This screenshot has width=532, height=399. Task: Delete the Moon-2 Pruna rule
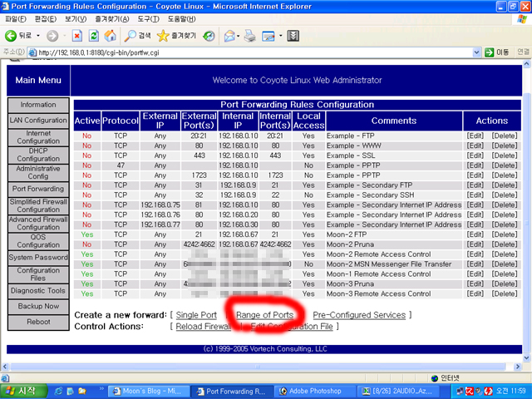pyautogui.click(x=505, y=244)
